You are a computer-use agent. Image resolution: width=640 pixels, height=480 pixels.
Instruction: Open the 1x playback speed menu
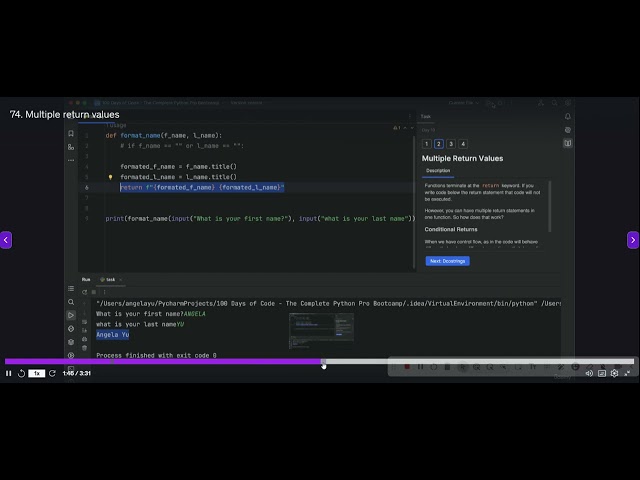(36, 373)
